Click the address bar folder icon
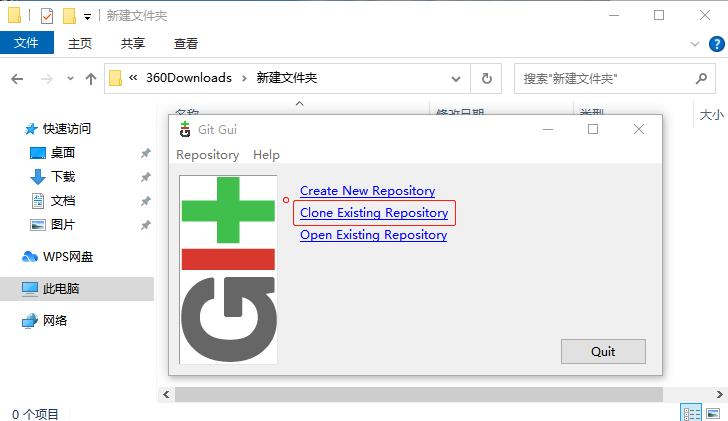The width and height of the screenshot is (728, 421). (115, 78)
